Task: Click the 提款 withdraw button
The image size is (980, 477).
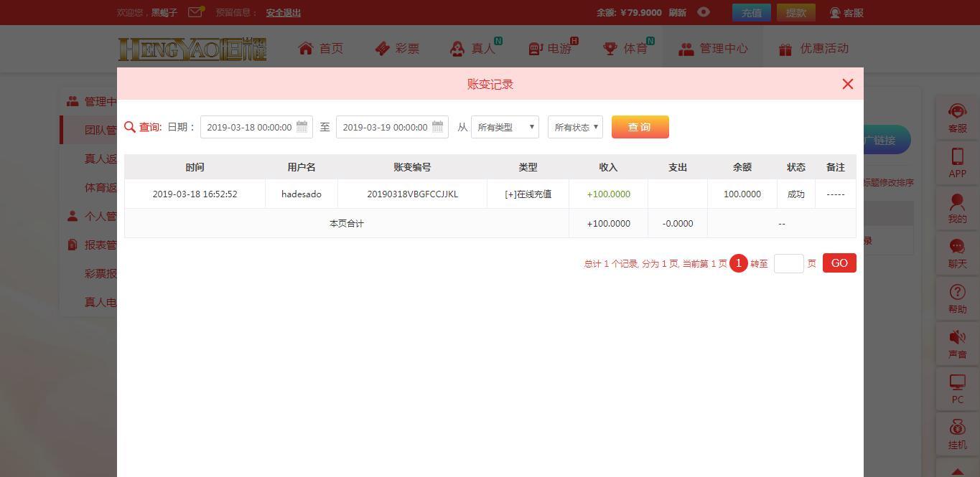Action: [x=796, y=12]
